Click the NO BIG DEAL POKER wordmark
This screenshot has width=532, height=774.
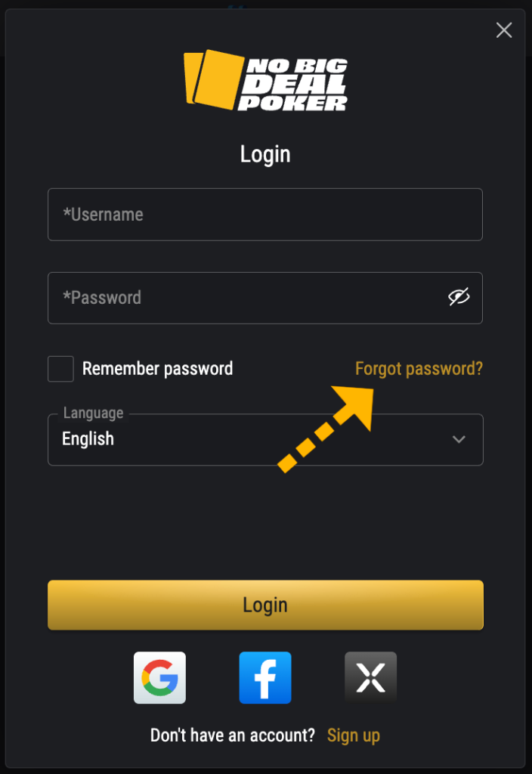(293, 85)
